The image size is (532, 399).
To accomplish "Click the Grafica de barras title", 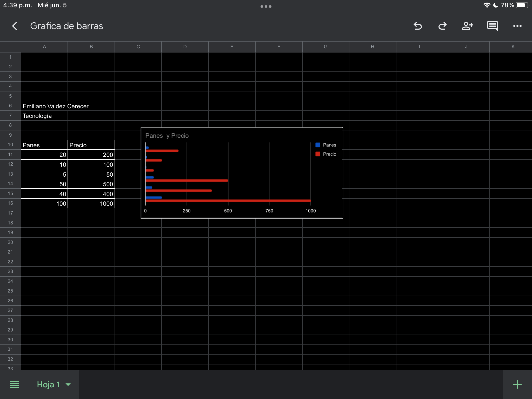I will (x=66, y=26).
